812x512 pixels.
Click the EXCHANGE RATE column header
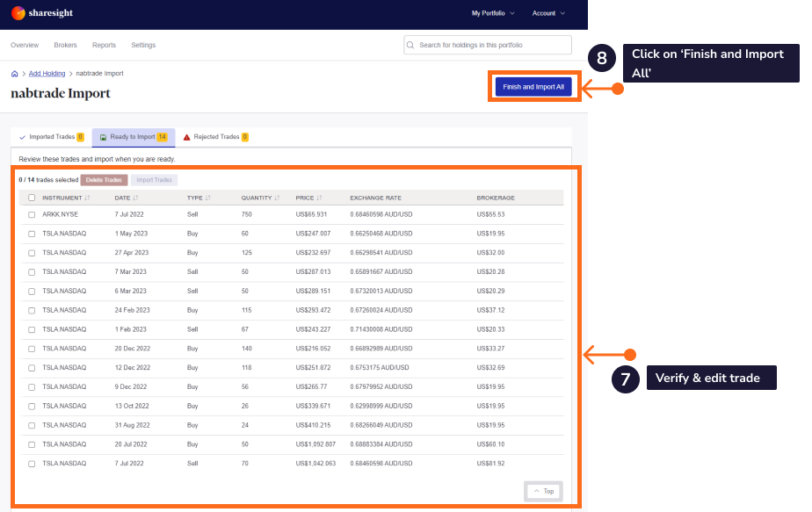coord(375,198)
